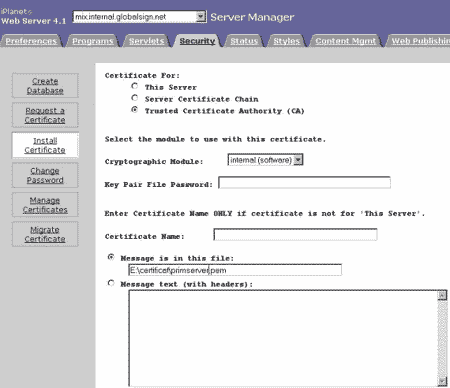
Task: Click the Server Manager title text
Action: click(x=252, y=17)
